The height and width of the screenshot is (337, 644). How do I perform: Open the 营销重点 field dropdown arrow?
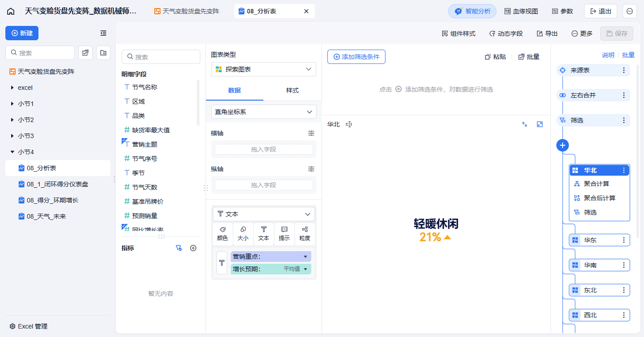[305, 257]
